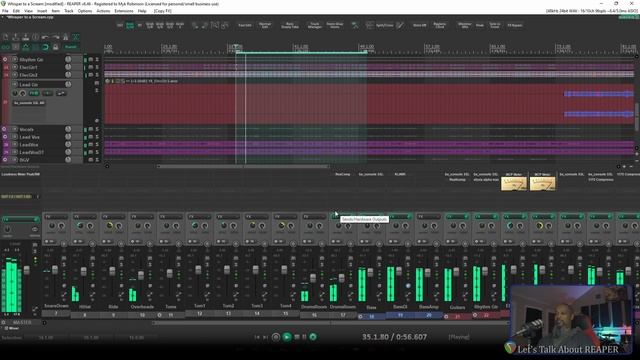Click the Normal Edit toolbar button
The image size is (640, 360).
265,25
